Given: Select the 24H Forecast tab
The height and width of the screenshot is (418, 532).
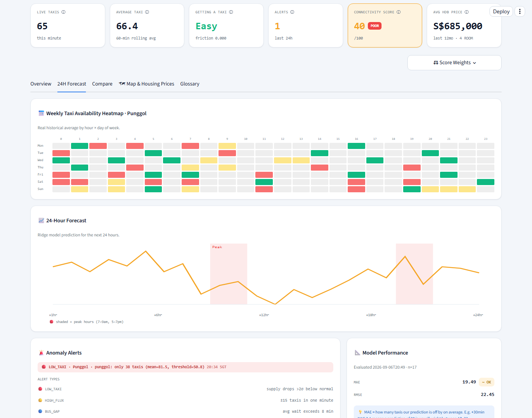Looking at the screenshot, I should (x=71, y=84).
